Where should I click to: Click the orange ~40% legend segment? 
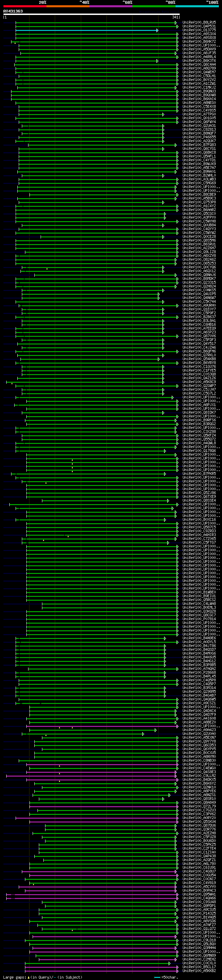pos(68,6)
